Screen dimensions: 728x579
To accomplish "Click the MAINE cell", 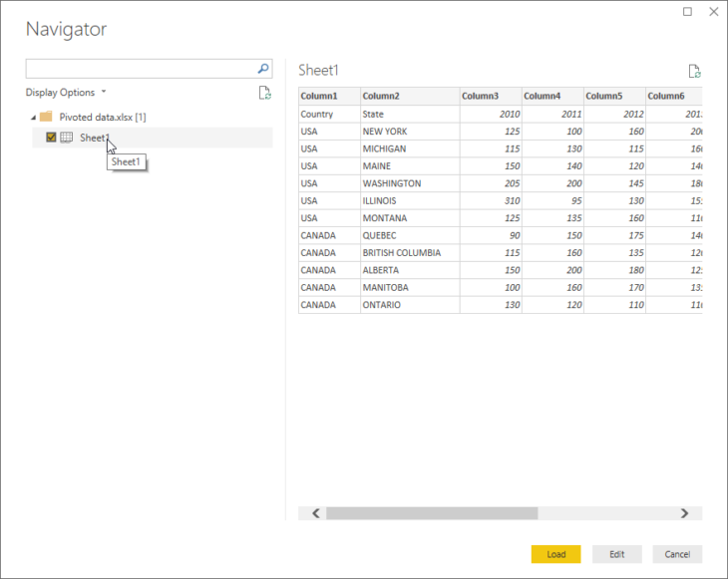I will [x=410, y=166].
